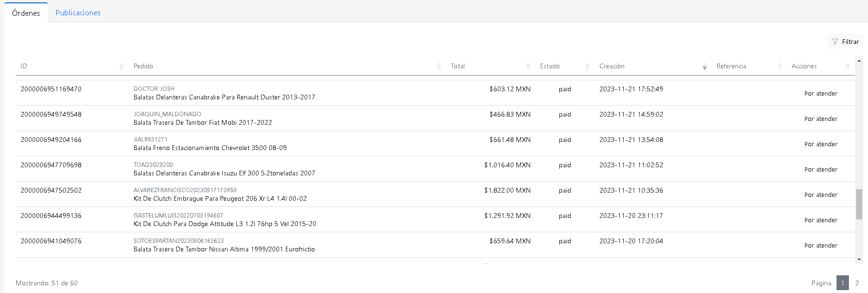Select order row 2000006947709698
Image resolution: width=868 pixels, height=293 pixels.
(x=51, y=165)
